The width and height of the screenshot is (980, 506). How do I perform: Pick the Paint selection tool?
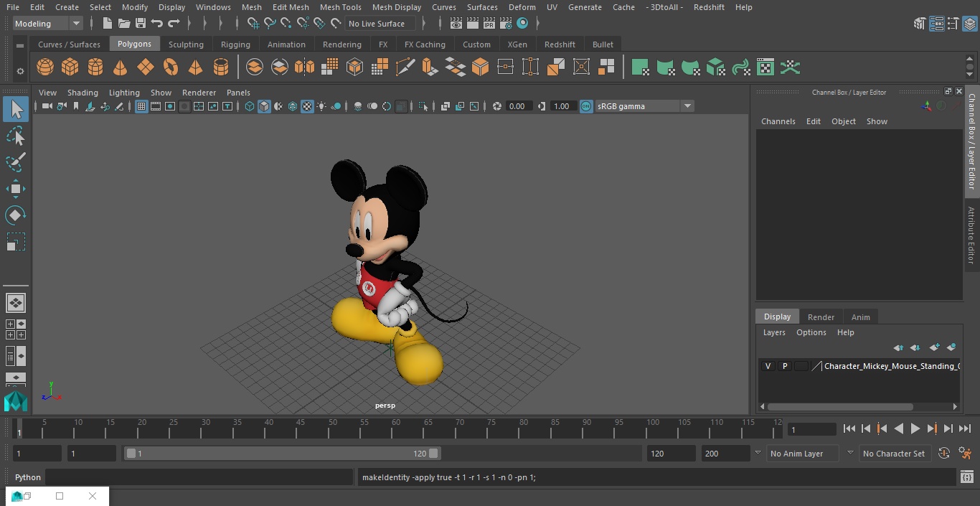16,161
